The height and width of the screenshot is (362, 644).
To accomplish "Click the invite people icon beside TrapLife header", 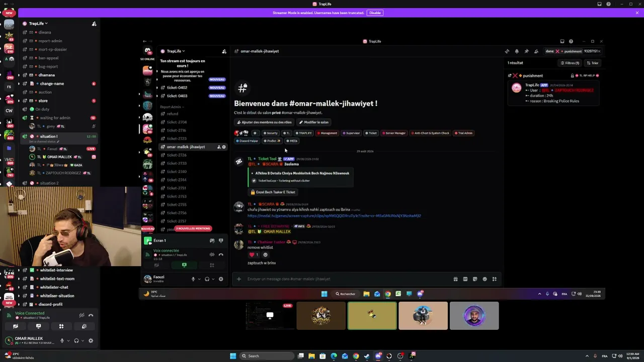I will pyautogui.click(x=94, y=24).
